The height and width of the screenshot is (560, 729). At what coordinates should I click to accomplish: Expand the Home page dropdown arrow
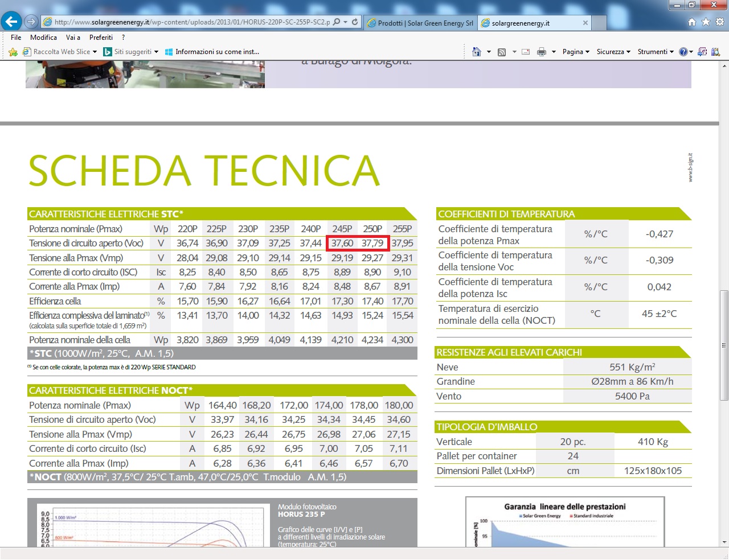[489, 52]
